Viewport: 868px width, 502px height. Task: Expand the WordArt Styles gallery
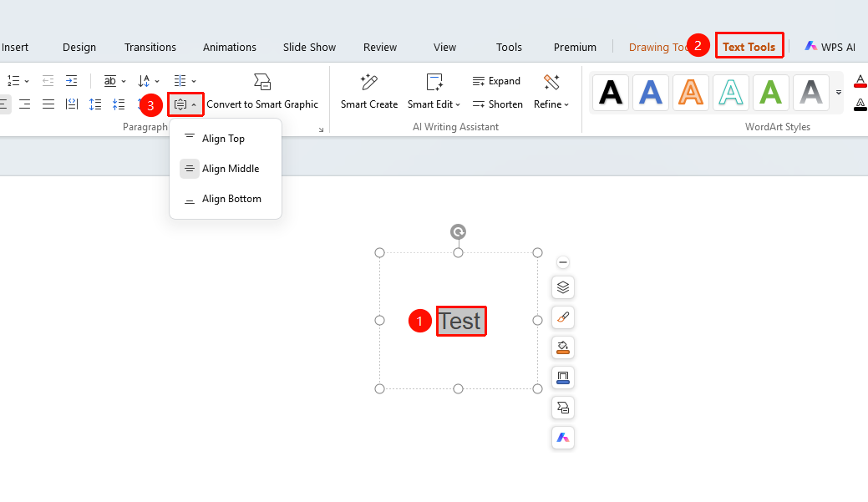coord(839,93)
